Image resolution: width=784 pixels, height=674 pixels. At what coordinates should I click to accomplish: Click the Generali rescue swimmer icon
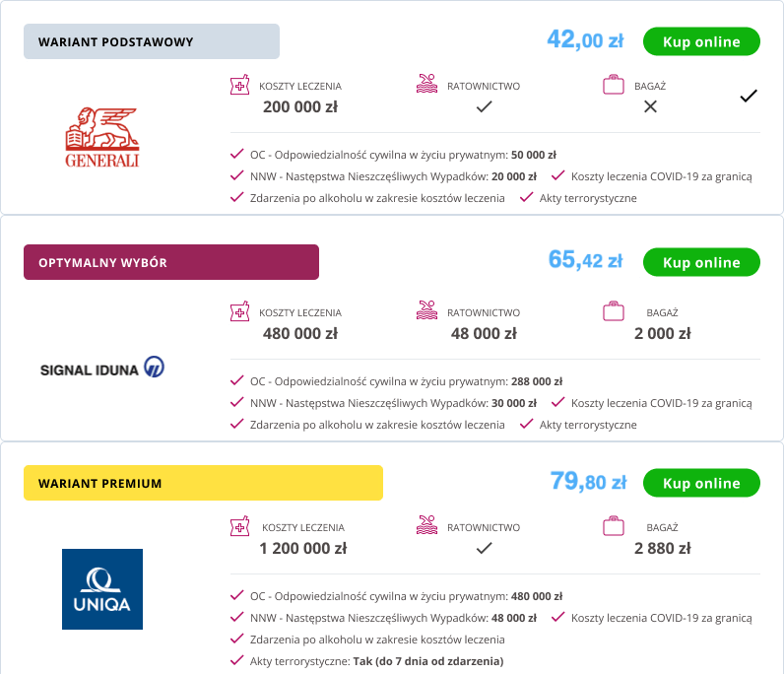click(426, 85)
